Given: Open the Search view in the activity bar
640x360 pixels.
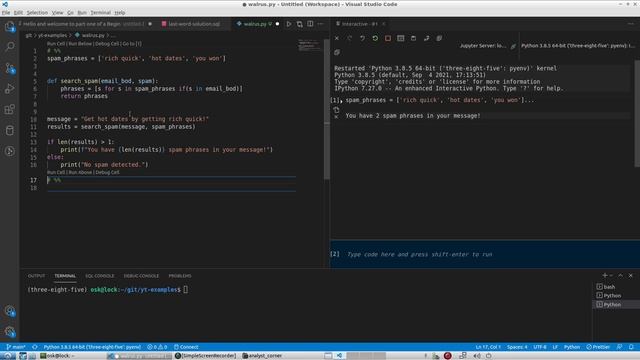Looking at the screenshot, I should coord(9,47).
